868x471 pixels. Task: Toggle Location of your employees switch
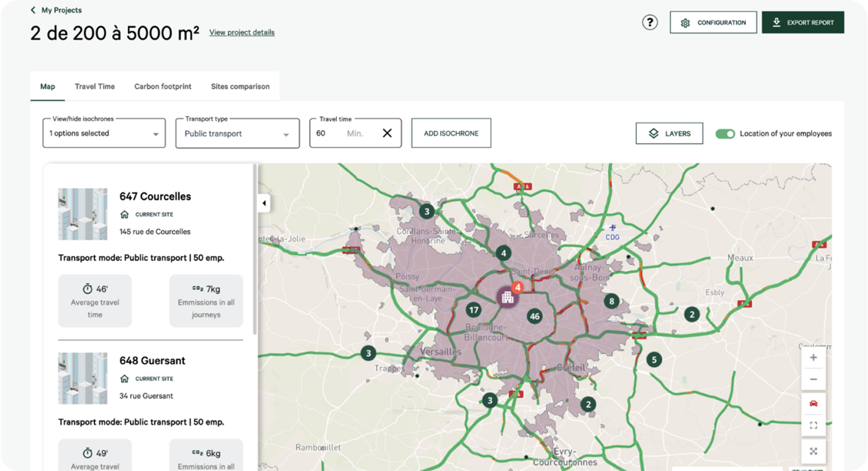[725, 134]
